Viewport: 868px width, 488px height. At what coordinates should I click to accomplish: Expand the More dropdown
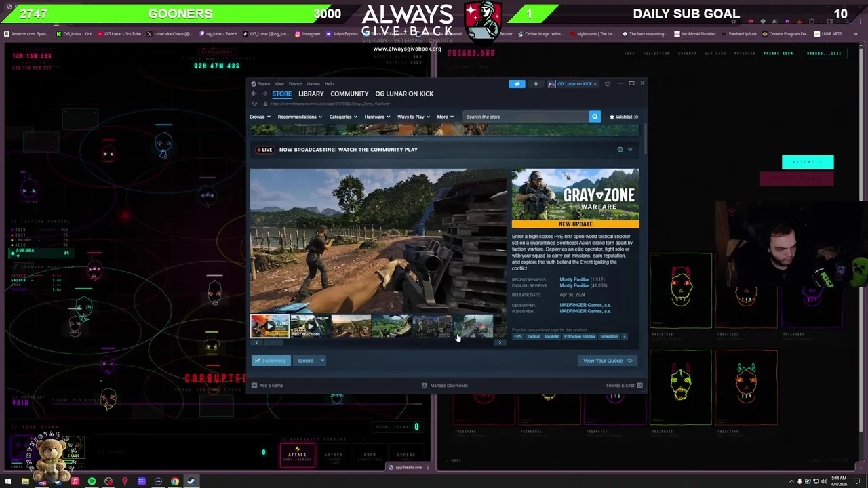click(x=445, y=117)
